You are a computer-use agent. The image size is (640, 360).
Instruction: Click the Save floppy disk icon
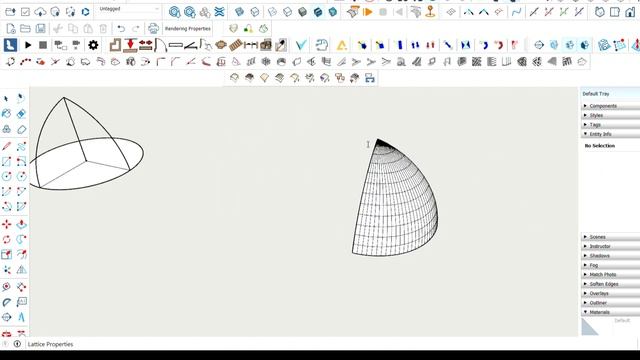tap(40, 29)
